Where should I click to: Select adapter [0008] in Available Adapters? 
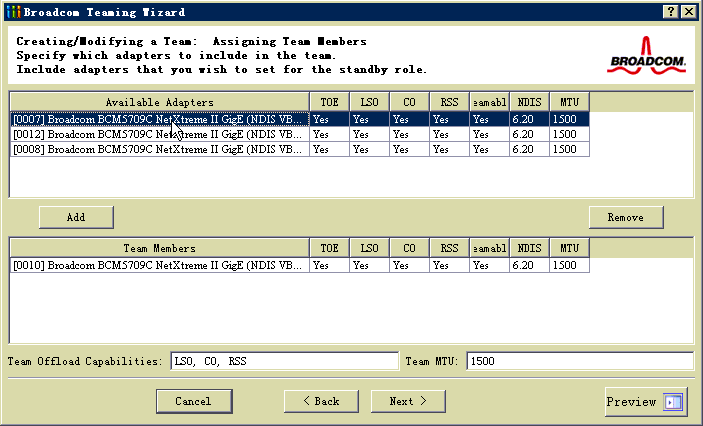pos(160,149)
